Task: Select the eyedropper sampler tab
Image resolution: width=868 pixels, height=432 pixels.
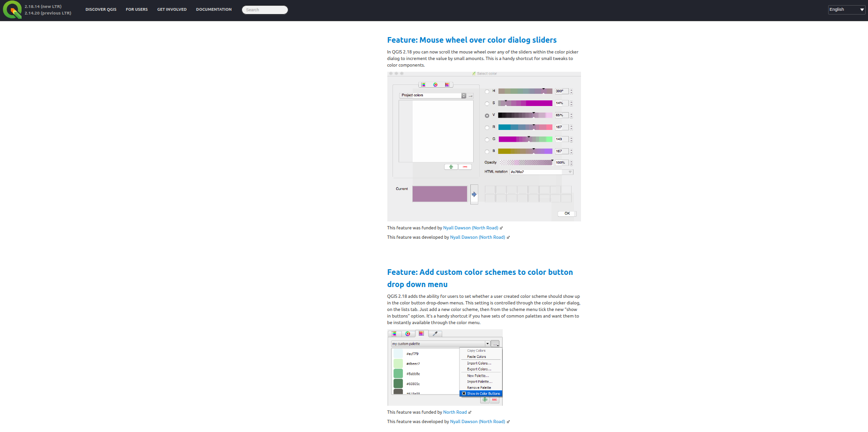Action: pyautogui.click(x=435, y=334)
